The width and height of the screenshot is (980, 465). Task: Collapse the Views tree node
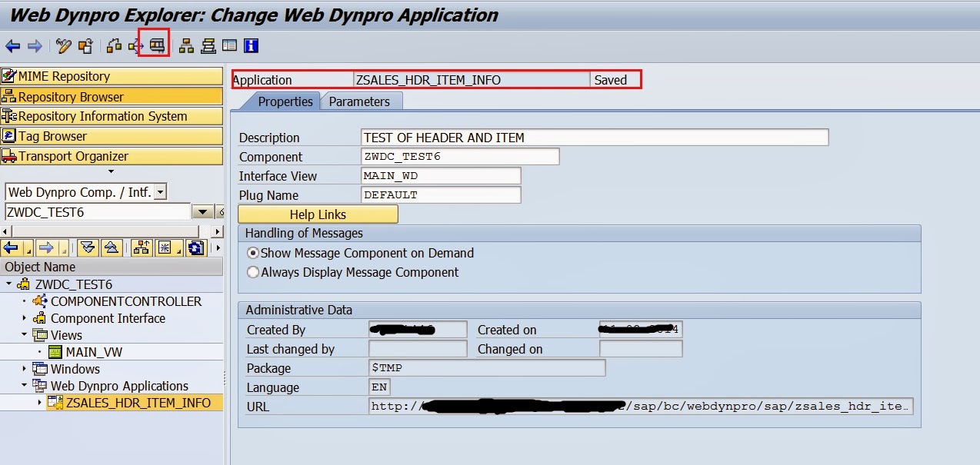(x=25, y=335)
